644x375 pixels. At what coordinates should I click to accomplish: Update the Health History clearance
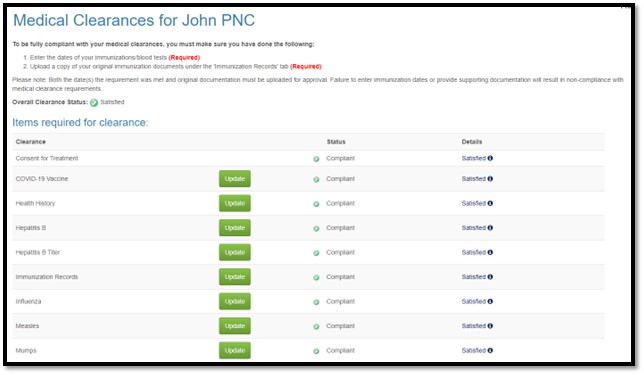tap(235, 203)
